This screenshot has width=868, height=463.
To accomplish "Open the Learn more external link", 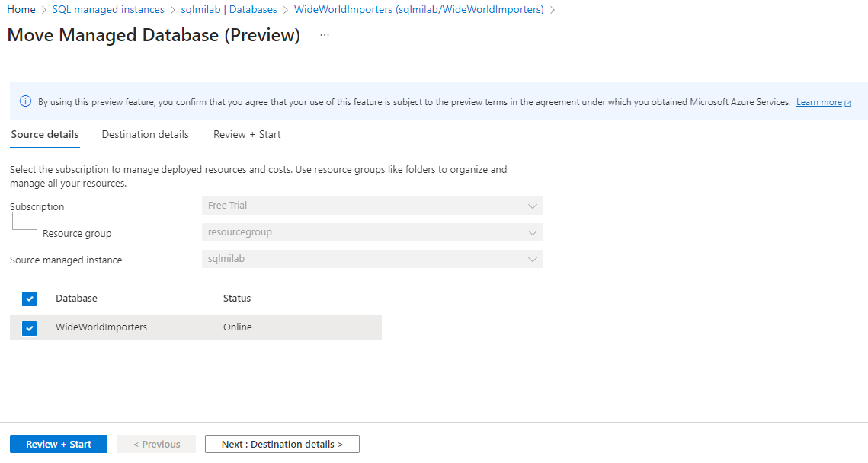I will pos(823,102).
